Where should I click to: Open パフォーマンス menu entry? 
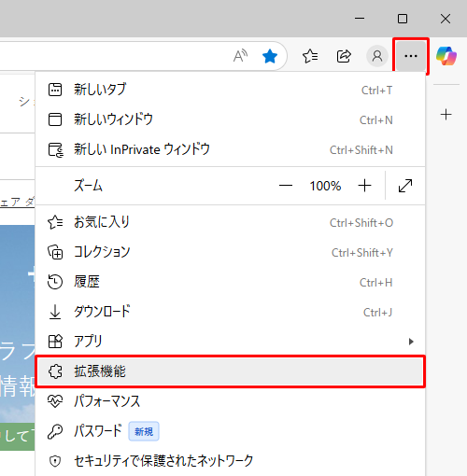point(230,401)
